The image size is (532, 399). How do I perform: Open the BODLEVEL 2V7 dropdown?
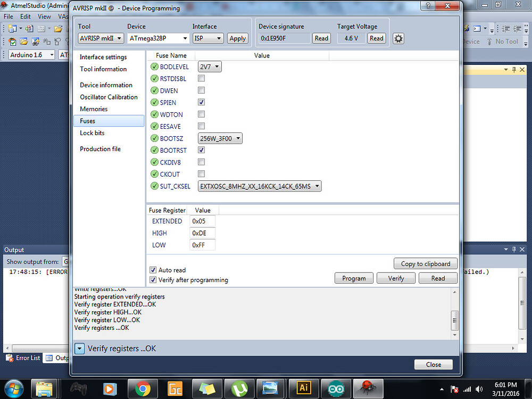[x=217, y=66]
